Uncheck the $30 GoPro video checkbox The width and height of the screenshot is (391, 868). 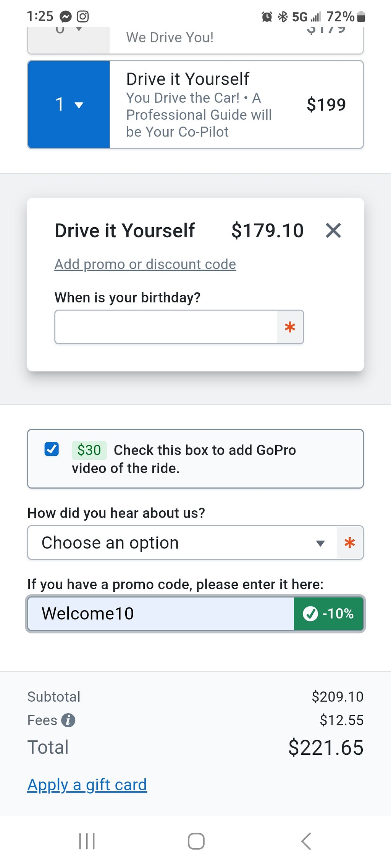tap(52, 449)
